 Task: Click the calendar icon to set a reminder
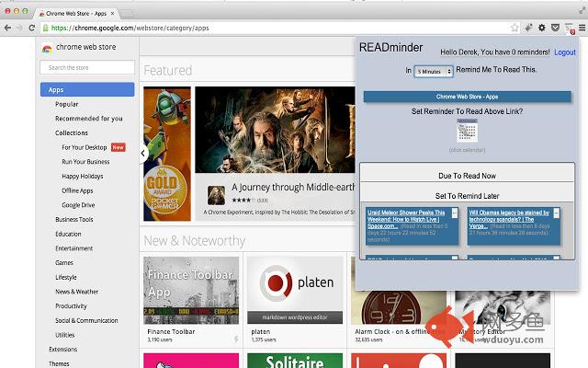[x=467, y=131]
